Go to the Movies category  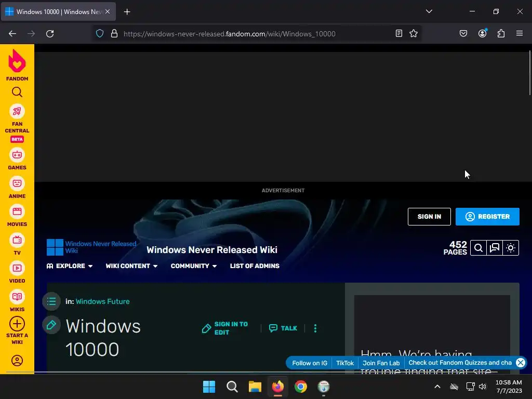tap(17, 216)
